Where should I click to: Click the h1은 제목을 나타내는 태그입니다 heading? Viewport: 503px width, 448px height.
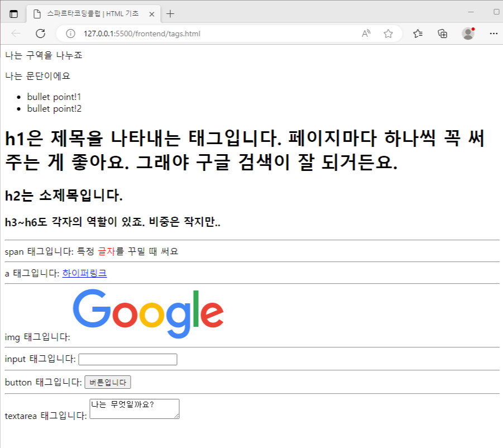coord(245,150)
